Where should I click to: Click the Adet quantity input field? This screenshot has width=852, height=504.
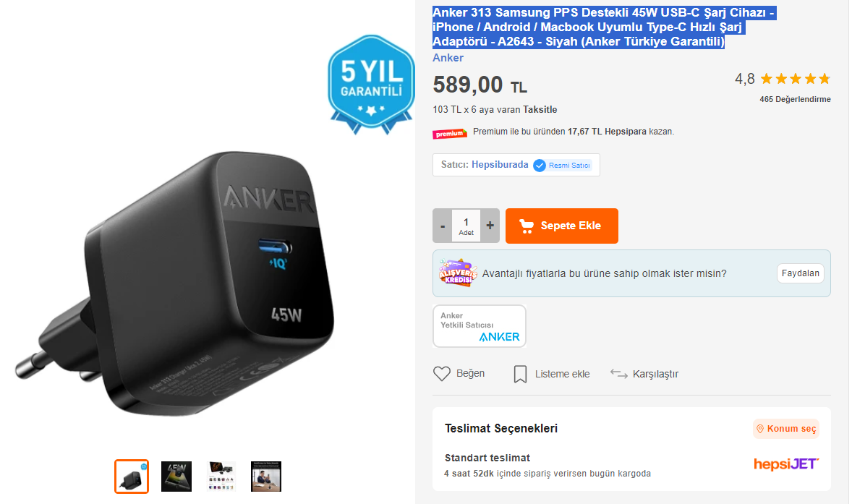coord(467,226)
